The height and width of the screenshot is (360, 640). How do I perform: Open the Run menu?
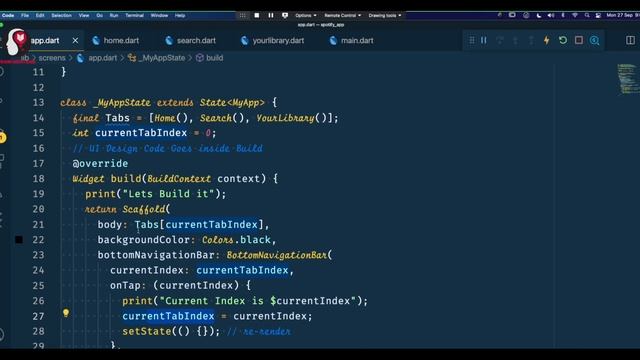pyautogui.click(x=114, y=16)
